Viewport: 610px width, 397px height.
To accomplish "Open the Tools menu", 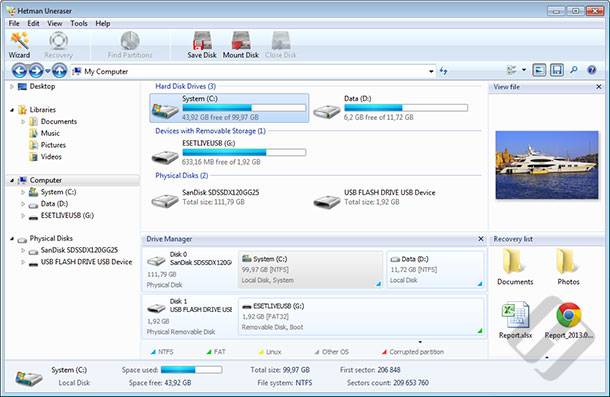I will click(79, 23).
